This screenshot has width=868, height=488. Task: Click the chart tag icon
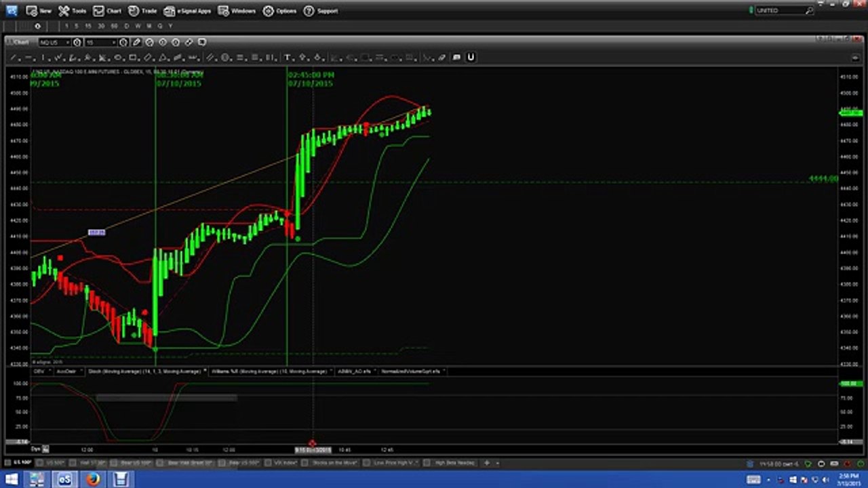coord(189,42)
